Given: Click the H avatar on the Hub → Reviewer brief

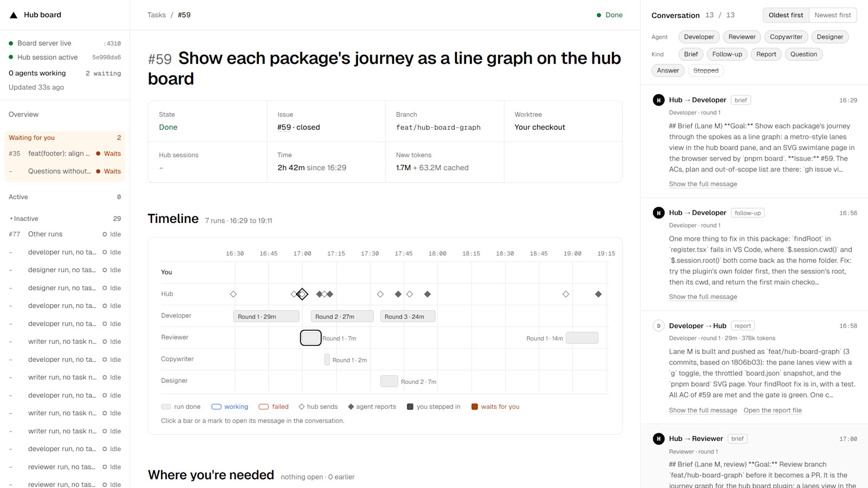Looking at the screenshot, I should pos(659,439).
